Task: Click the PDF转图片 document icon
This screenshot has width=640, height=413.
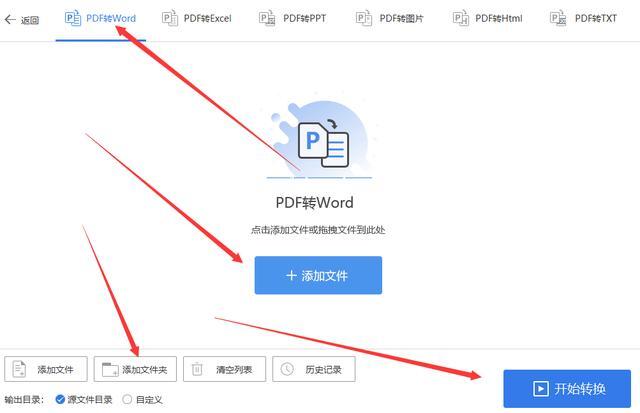Action: (x=364, y=18)
